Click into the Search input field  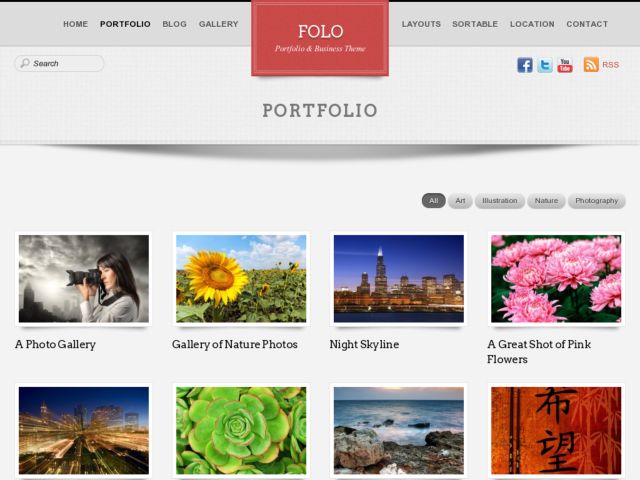59,63
